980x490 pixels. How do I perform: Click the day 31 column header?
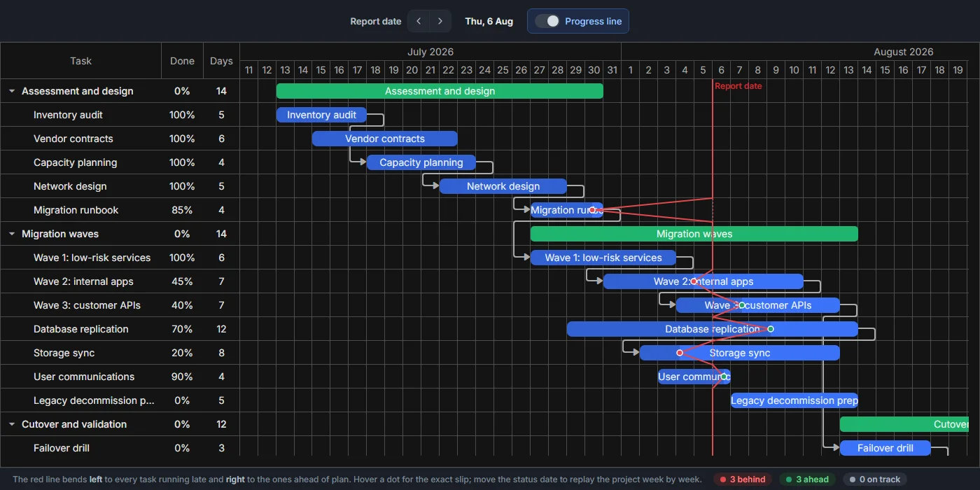612,70
